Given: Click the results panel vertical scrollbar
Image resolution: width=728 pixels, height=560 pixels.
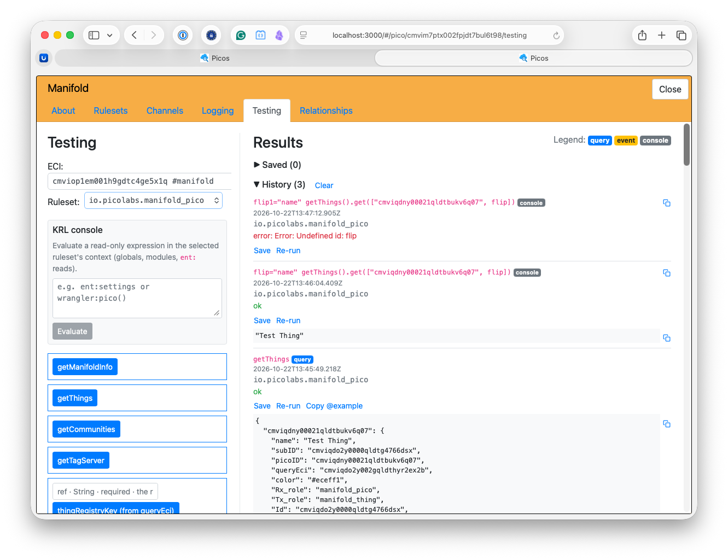Looking at the screenshot, I should point(687,145).
